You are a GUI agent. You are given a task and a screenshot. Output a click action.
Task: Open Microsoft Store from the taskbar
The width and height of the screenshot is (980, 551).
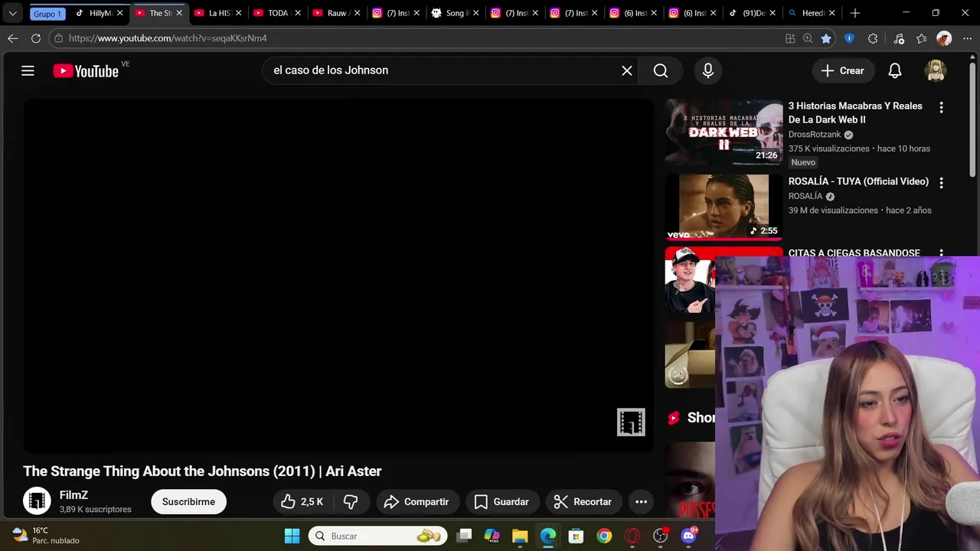point(576,536)
